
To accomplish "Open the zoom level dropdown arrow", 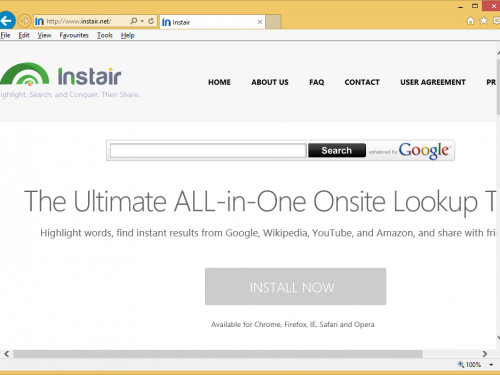I will 491,365.
